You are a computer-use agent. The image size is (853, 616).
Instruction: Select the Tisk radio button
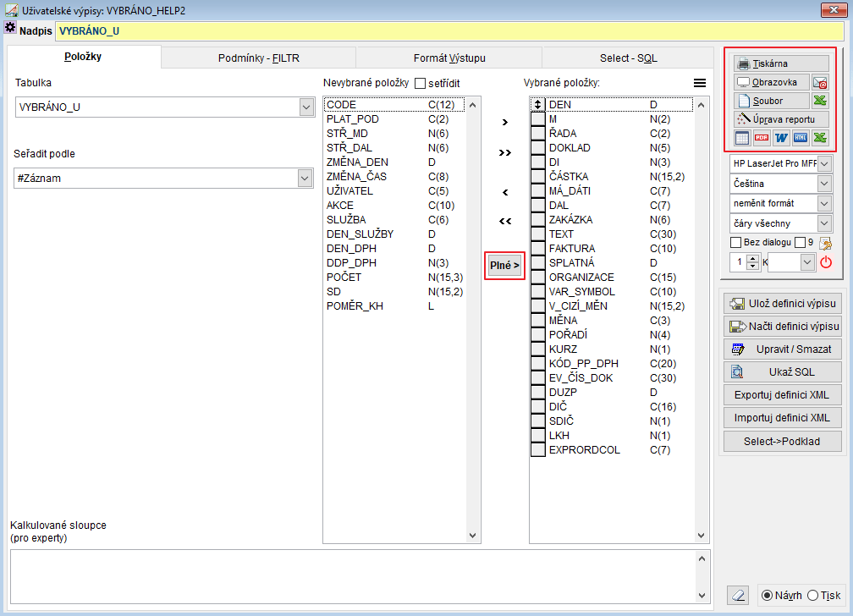[812, 596]
